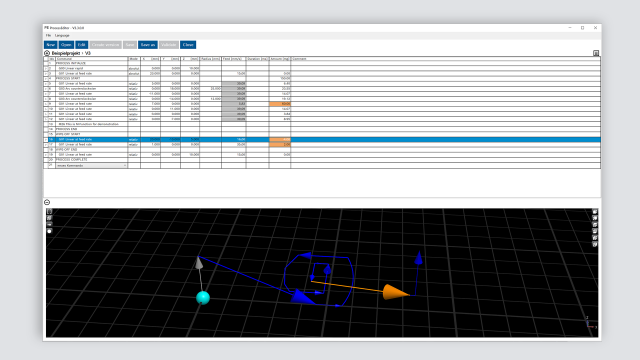The width and height of the screenshot is (640, 360).
Task: Click the New button
Action: pos(51,45)
